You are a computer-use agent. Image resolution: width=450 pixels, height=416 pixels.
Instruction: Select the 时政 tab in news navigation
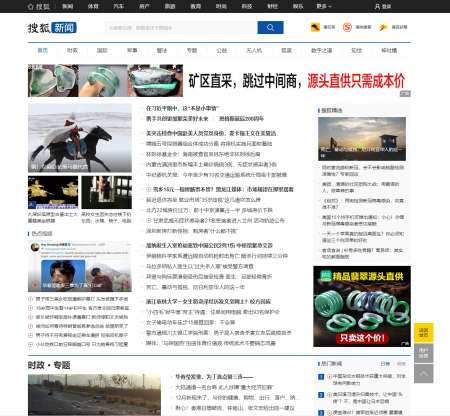coord(72,50)
